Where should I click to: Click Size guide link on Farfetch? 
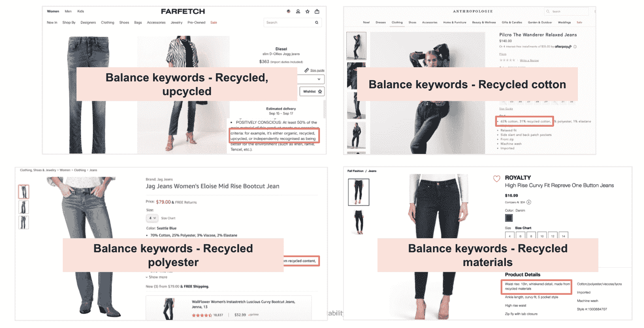point(317,70)
